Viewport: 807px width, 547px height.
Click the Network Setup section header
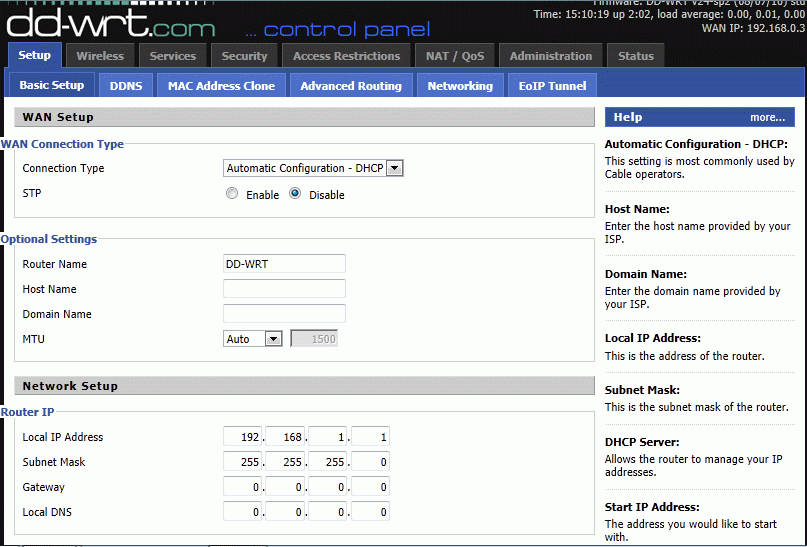pos(305,386)
